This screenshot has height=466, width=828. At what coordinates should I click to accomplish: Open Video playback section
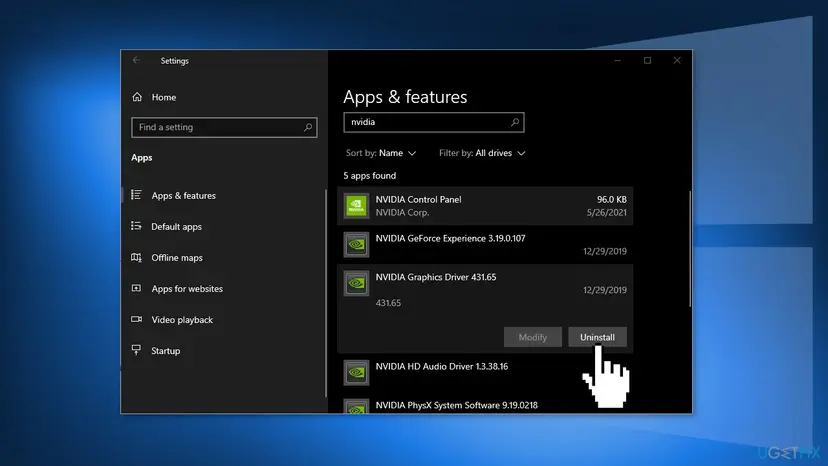[x=182, y=320]
